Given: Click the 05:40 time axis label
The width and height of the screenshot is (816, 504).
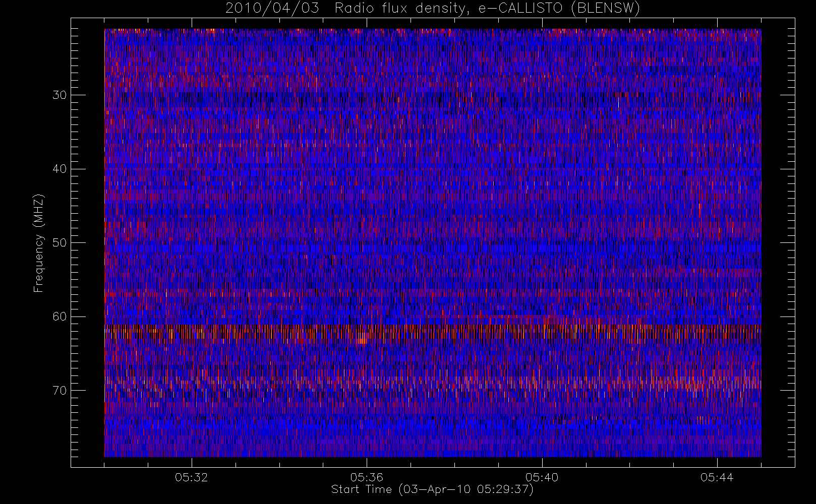Looking at the screenshot, I should point(542,477).
